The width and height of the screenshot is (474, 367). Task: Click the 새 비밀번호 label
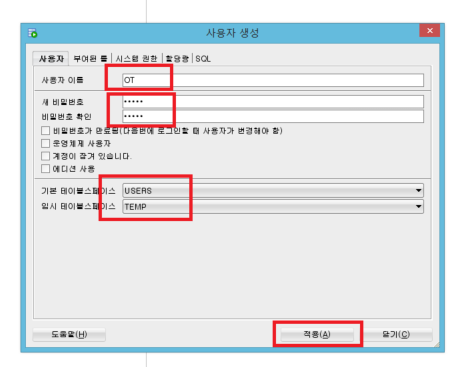click(62, 102)
